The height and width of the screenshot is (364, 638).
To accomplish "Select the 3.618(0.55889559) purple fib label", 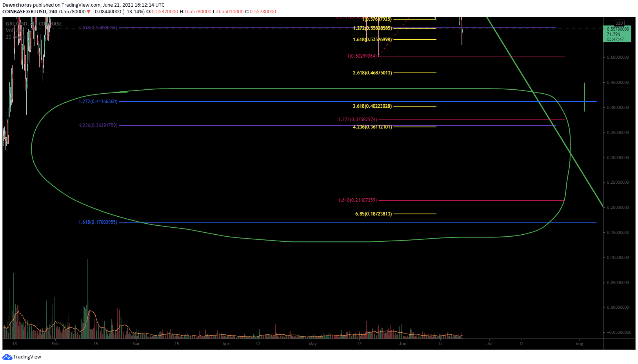I will [x=98, y=28].
